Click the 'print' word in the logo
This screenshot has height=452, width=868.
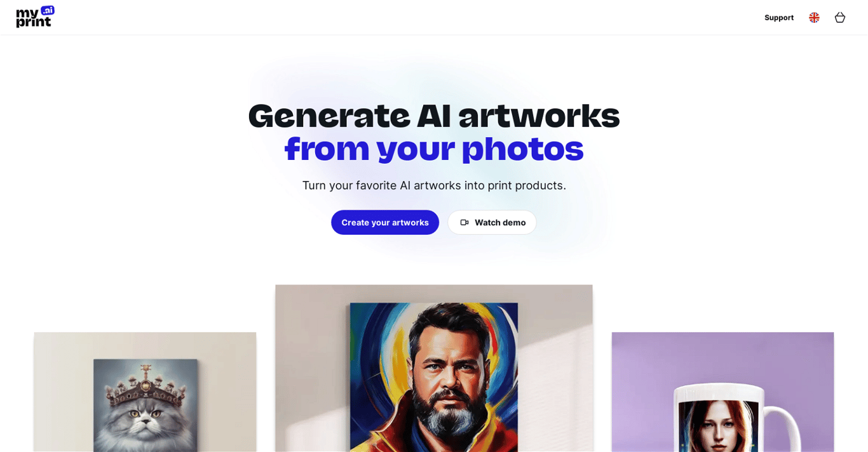coord(33,23)
